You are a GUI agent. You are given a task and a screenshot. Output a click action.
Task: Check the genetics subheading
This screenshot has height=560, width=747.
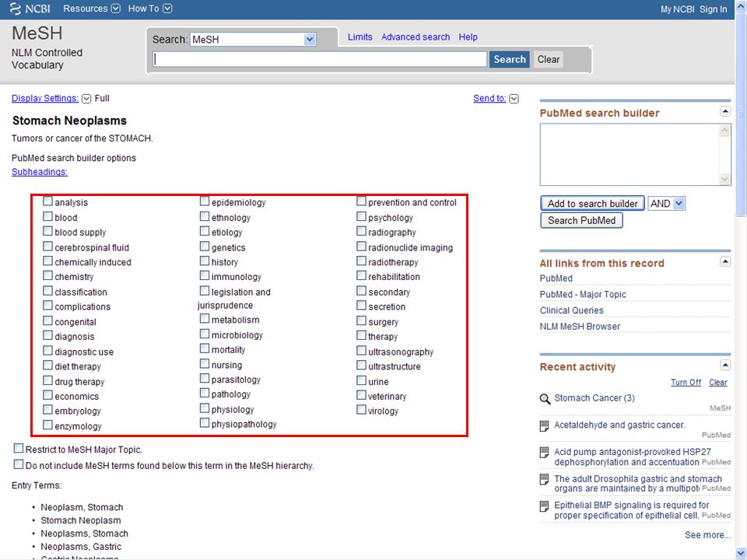click(205, 247)
